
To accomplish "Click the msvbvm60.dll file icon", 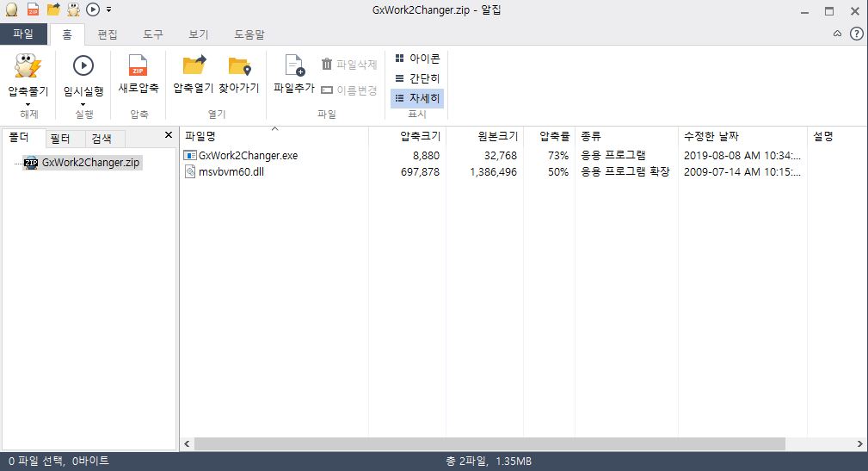I will tap(190, 171).
